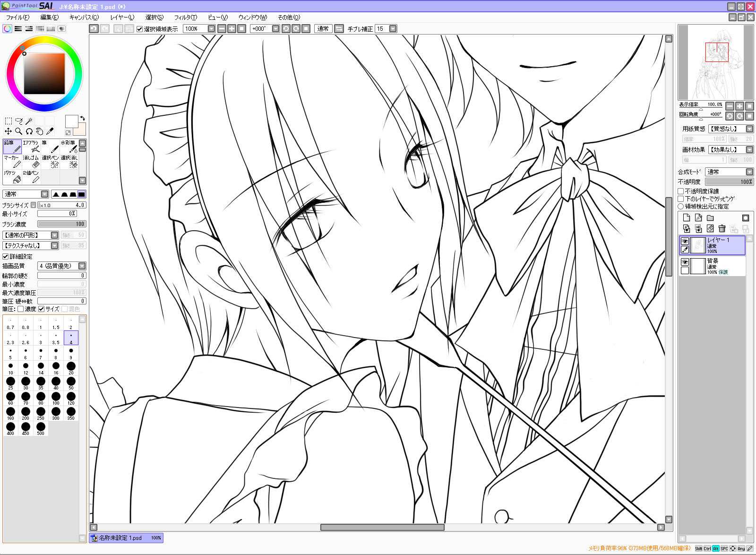This screenshot has width=756, height=555.
Task: Create a new layer folder
Action: [710, 217]
